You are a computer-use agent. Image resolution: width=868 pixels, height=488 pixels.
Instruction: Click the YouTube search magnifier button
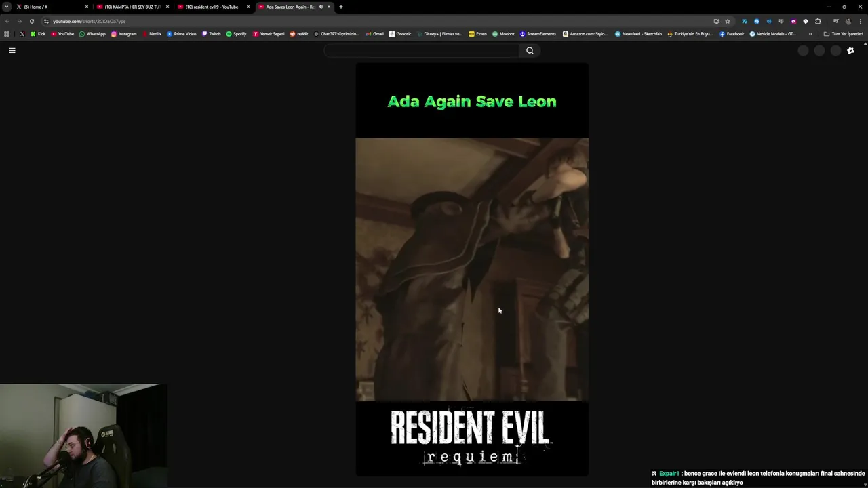530,50
